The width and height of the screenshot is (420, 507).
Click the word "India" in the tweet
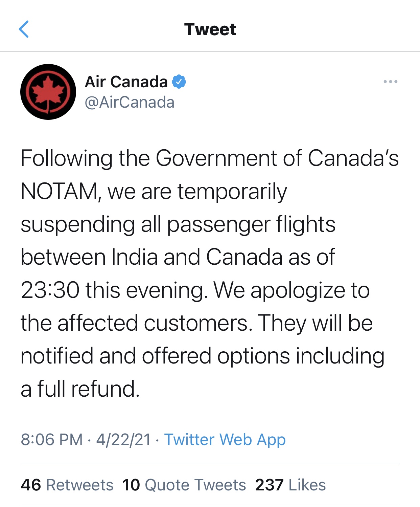tap(135, 257)
